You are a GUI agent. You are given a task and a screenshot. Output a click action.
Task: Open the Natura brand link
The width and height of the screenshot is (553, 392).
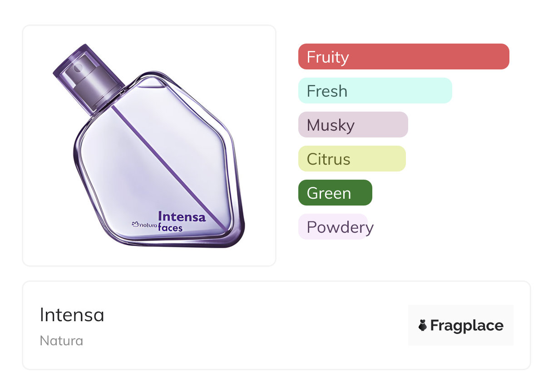pos(61,341)
